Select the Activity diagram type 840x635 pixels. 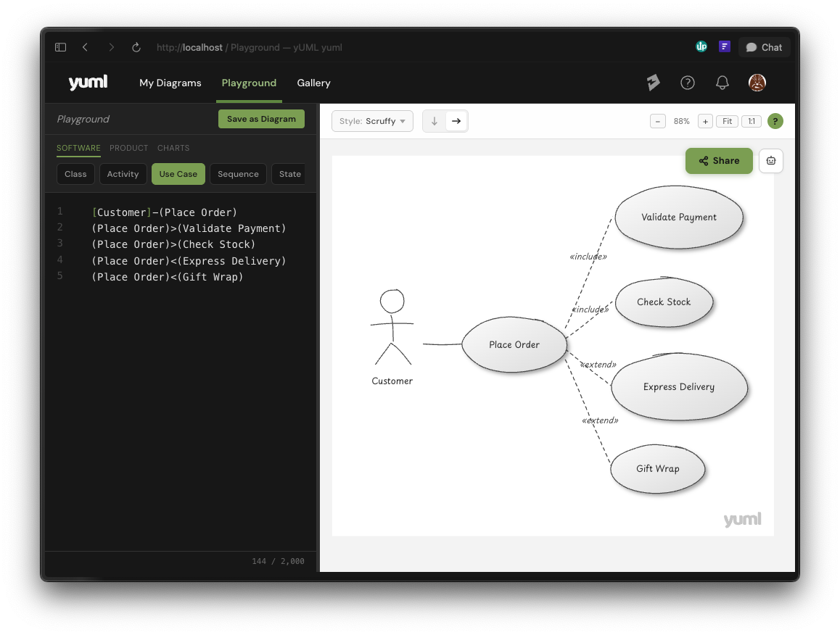[123, 174]
